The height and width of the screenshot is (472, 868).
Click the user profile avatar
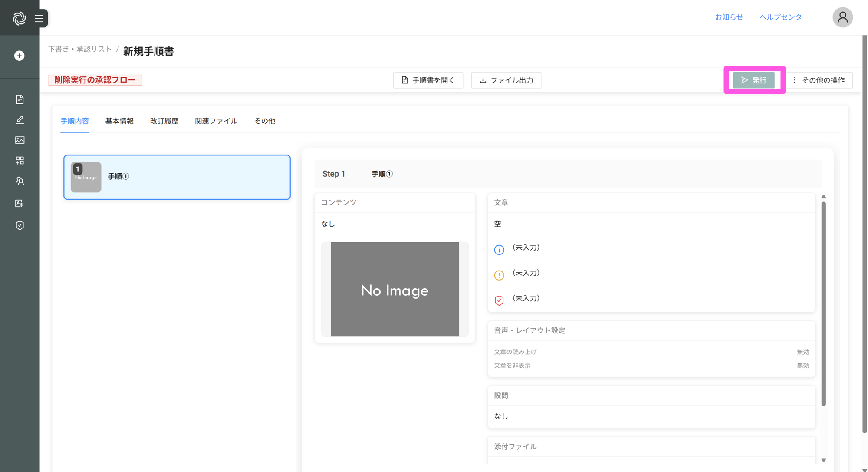point(842,17)
